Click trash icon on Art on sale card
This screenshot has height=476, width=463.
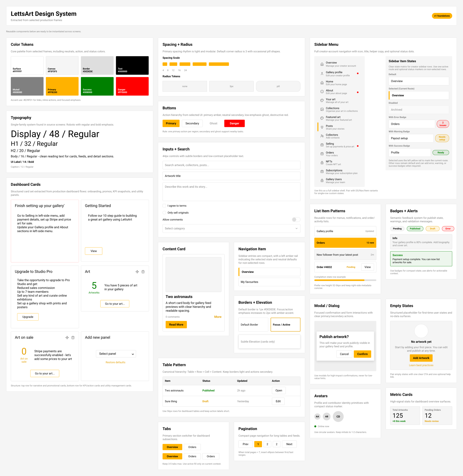[x=73, y=337]
